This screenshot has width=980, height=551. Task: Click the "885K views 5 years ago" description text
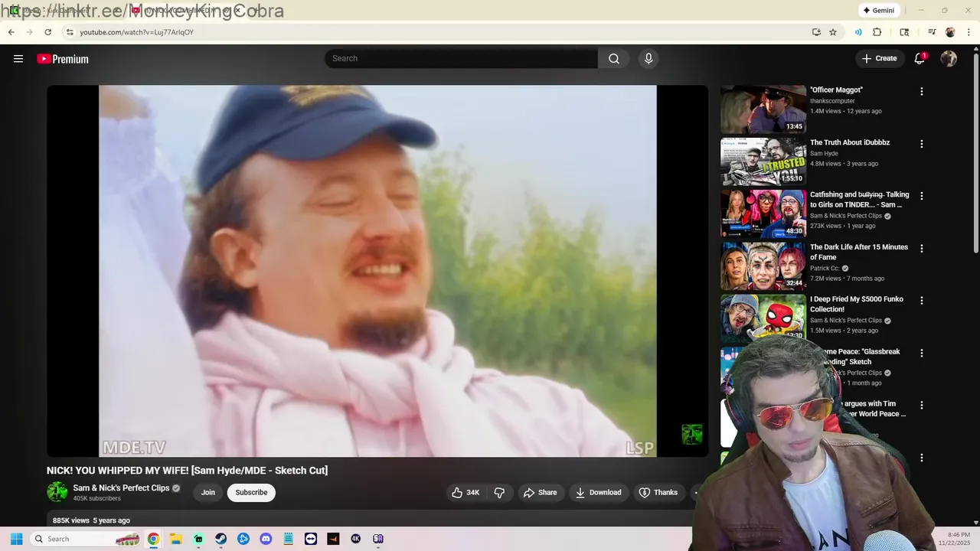click(x=91, y=520)
